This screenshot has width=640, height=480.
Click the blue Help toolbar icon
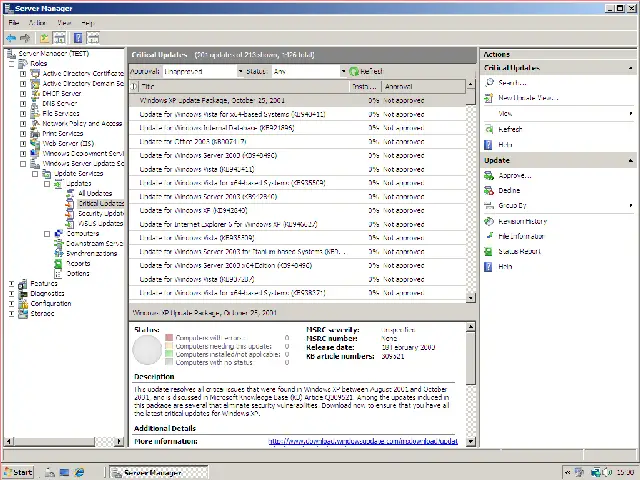pyautogui.click(x=78, y=38)
